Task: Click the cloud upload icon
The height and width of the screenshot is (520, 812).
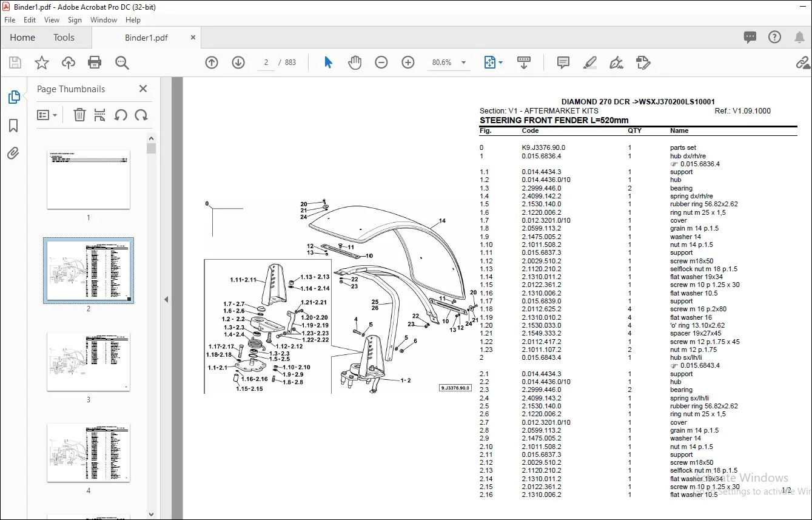Action: tap(69, 62)
